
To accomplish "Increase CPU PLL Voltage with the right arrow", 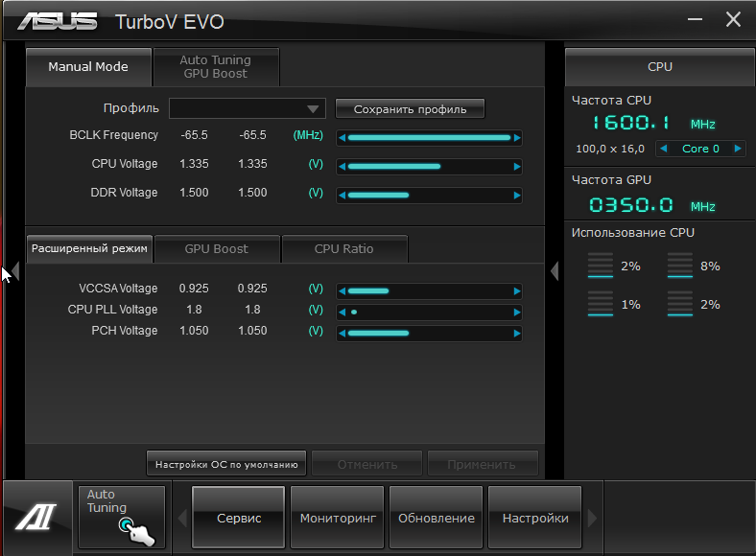I will coord(517,313).
